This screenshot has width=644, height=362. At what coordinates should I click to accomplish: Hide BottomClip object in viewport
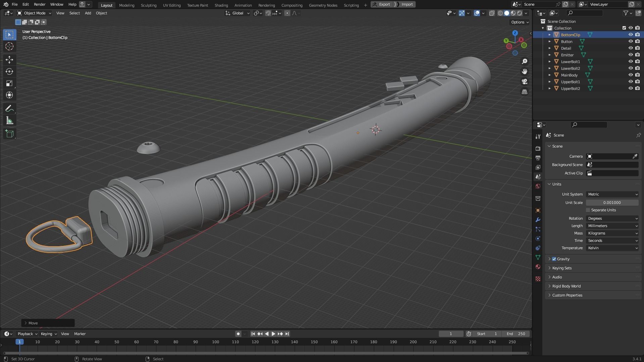[631, 35]
